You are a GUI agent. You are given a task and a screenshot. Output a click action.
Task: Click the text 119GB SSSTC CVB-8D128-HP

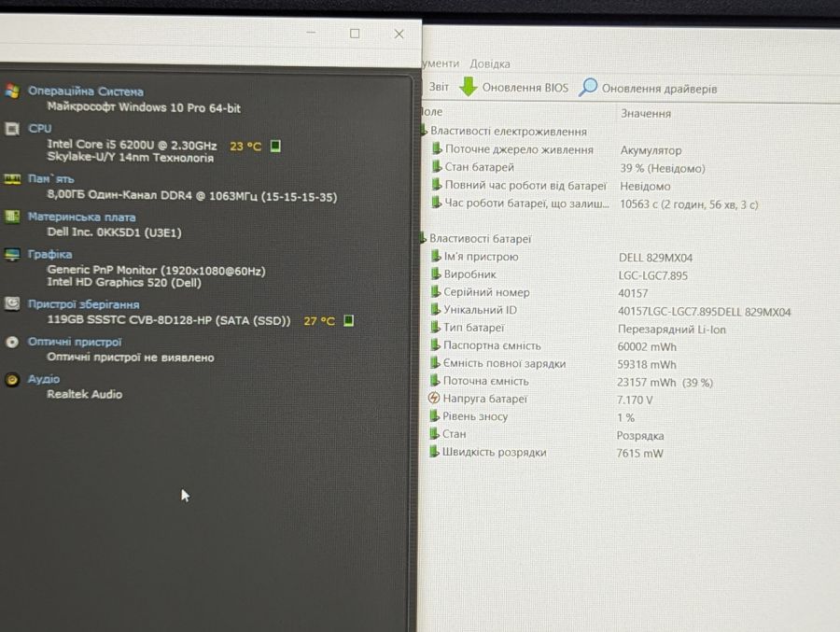click(129, 320)
